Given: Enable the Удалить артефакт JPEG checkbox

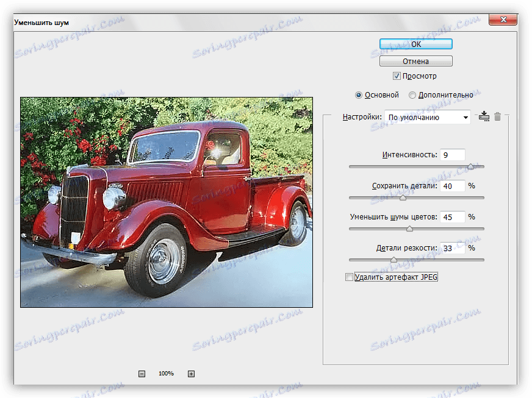Looking at the screenshot, I should pos(349,277).
